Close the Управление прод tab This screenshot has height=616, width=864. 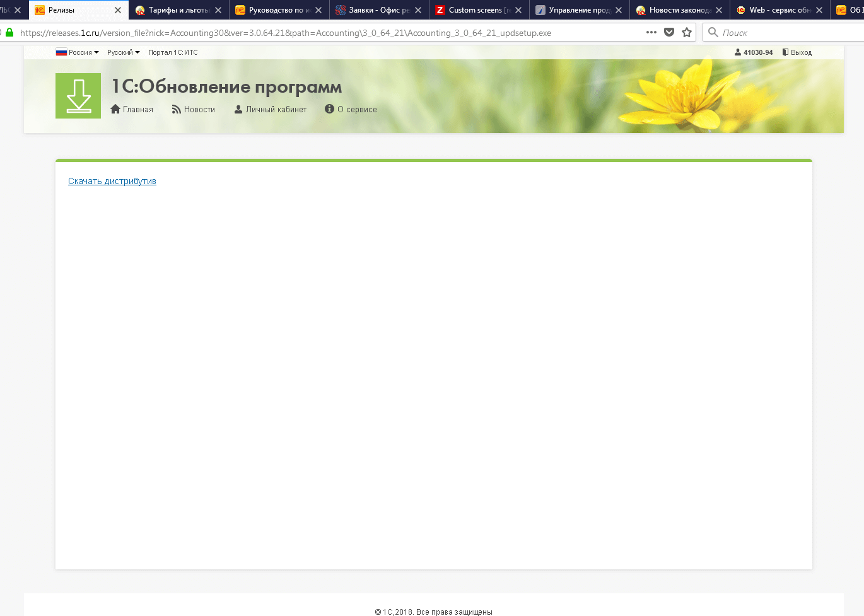point(619,10)
